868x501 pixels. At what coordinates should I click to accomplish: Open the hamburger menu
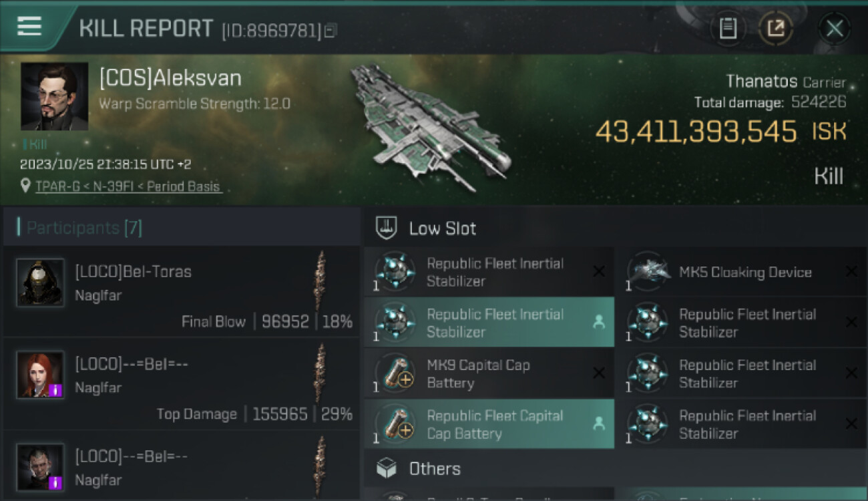point(29,27)
